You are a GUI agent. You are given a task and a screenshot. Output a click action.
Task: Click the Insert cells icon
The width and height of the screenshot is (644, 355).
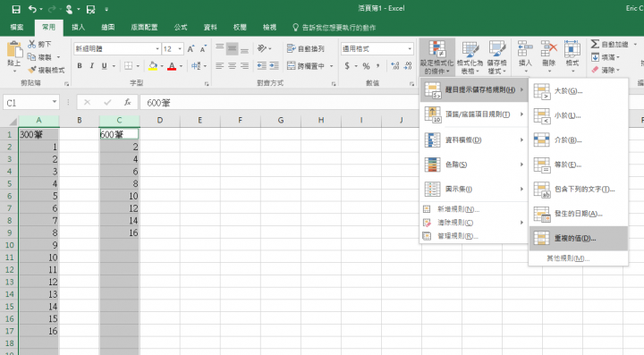click(x=525, y=49)
